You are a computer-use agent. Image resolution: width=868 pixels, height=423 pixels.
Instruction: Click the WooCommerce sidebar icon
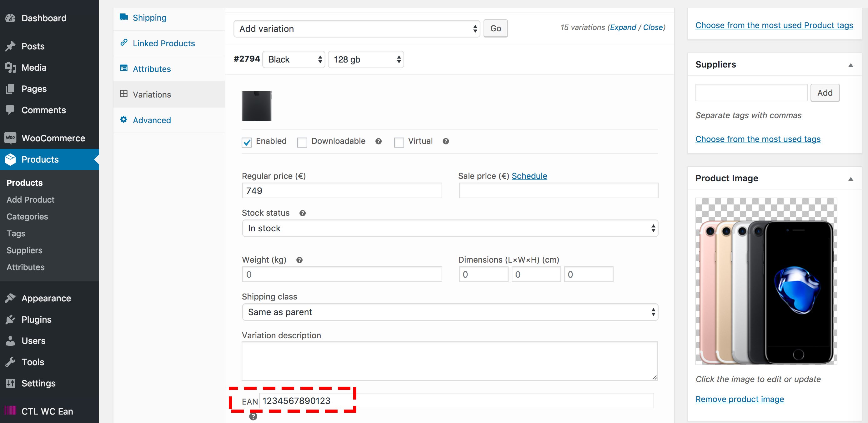coord(10,138)
